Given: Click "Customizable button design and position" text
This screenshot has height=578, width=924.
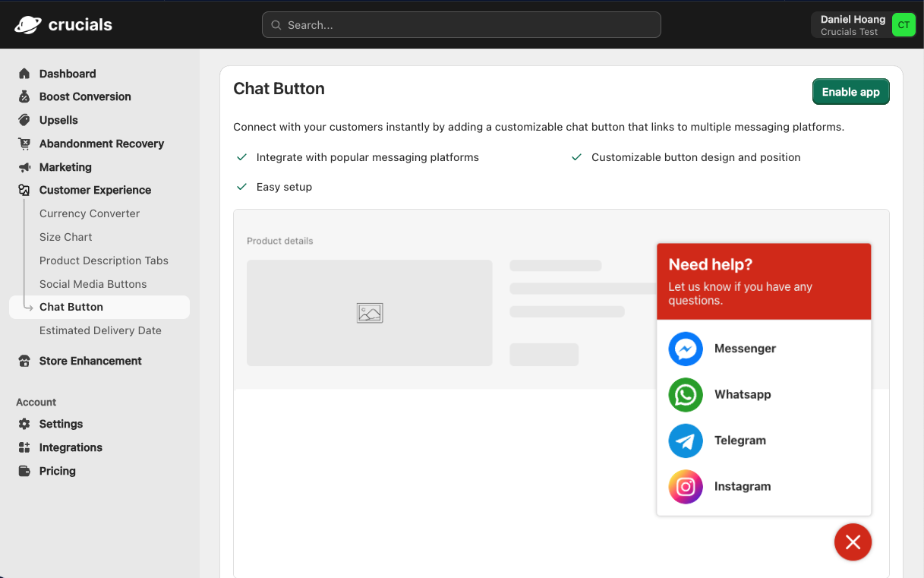Looking at the screenshot, I should pyautogui.click(x=696, y=157).
